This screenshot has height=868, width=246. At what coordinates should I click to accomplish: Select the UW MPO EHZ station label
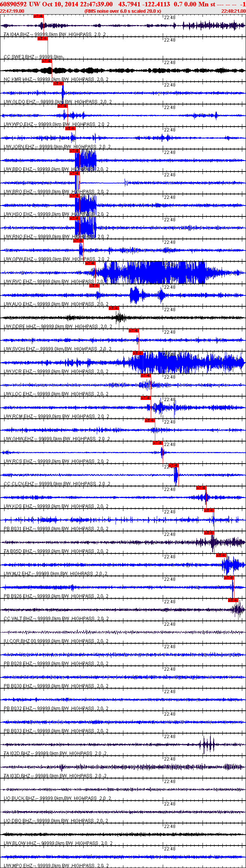18,866
